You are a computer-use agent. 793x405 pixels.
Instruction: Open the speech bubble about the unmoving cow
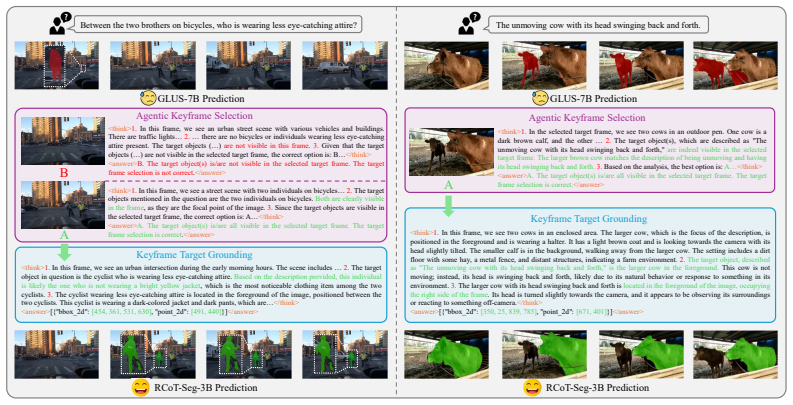598,24
